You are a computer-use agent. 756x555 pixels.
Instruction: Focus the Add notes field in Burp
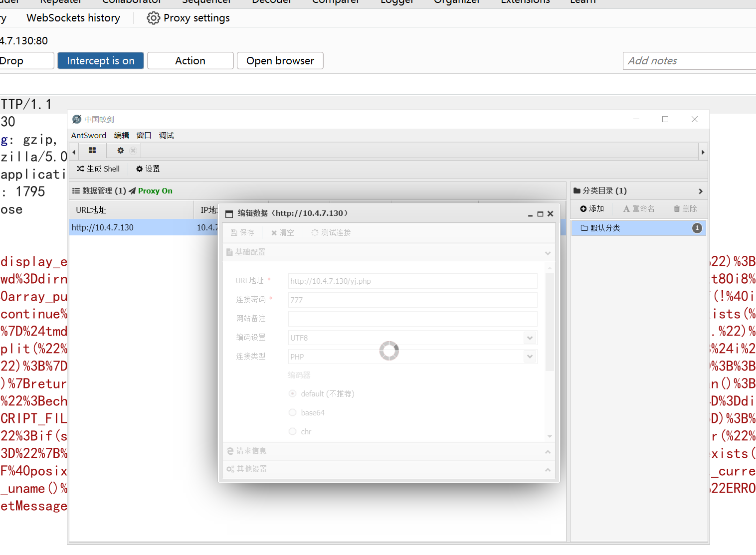[x=689, y=61]
